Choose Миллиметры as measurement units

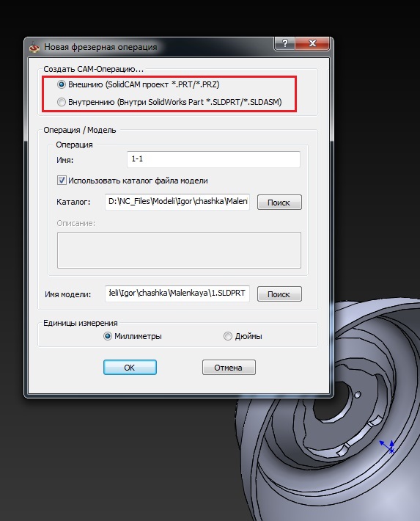click(108, 336)
